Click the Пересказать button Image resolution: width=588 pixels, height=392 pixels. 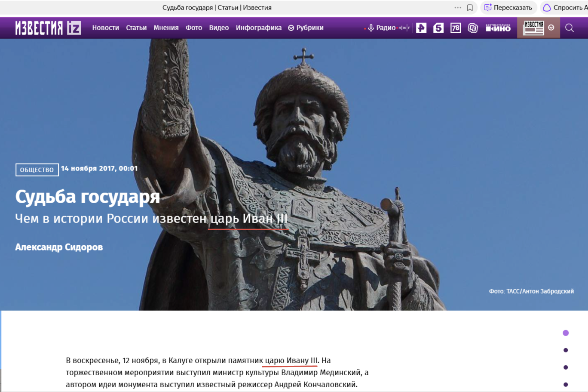508,8
